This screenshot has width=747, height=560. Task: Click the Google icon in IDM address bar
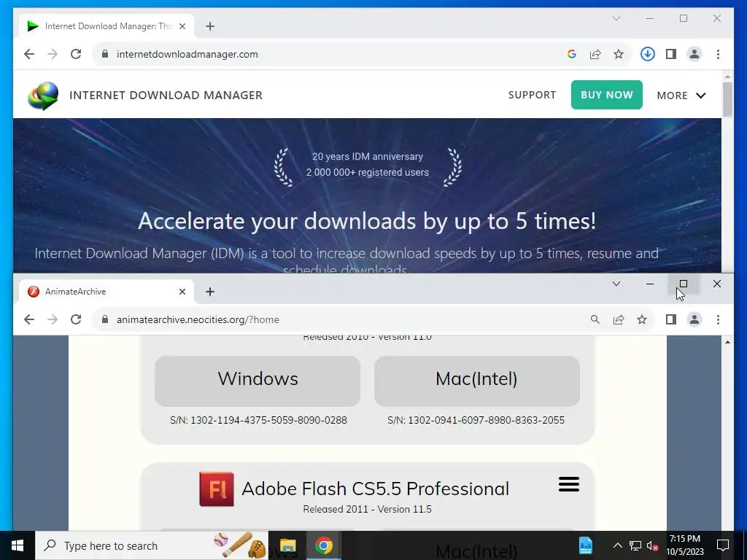(572, 54)
